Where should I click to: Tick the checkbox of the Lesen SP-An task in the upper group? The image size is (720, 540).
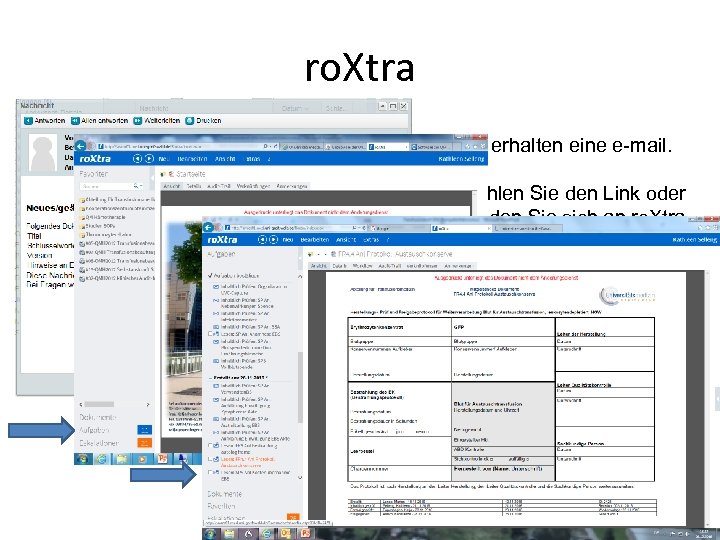211,334
